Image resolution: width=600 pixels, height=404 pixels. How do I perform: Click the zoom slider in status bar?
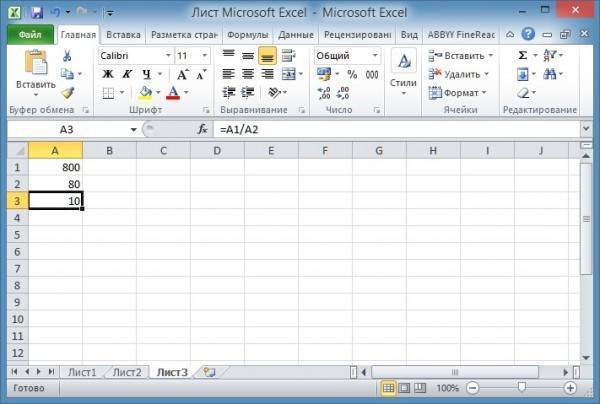pos(519,388)
